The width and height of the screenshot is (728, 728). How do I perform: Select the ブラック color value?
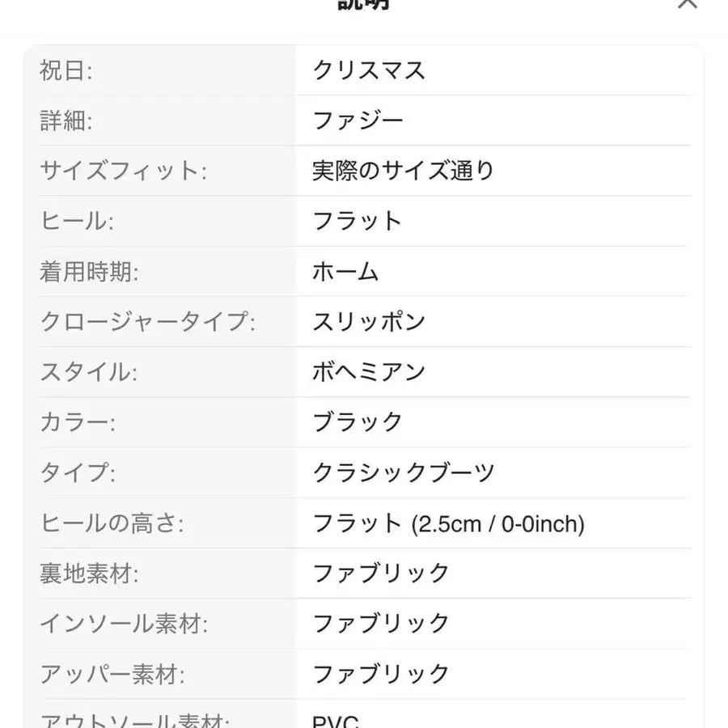357,421
